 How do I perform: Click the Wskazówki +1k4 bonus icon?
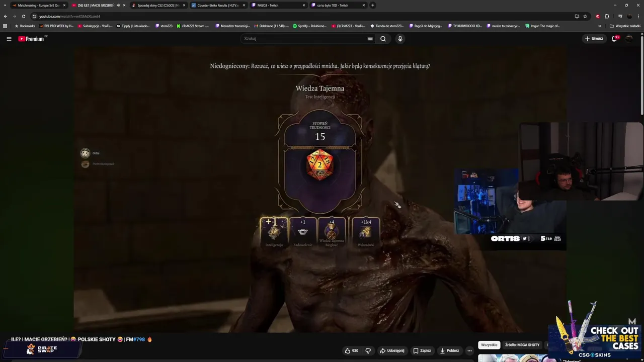tap(366, 232)
